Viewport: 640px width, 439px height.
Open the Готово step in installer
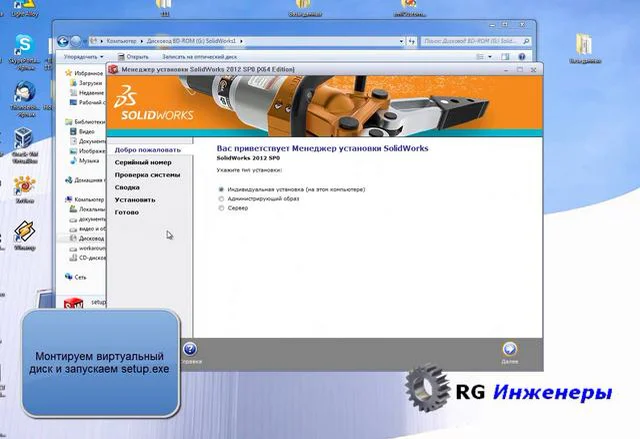[127, 212]
